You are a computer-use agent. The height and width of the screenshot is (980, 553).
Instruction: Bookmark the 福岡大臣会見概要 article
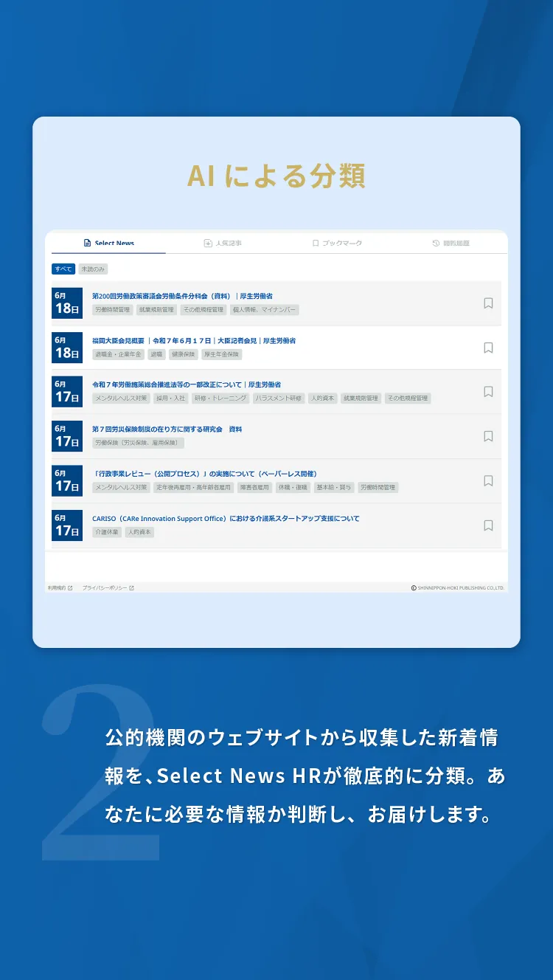(x=488, y=348)
